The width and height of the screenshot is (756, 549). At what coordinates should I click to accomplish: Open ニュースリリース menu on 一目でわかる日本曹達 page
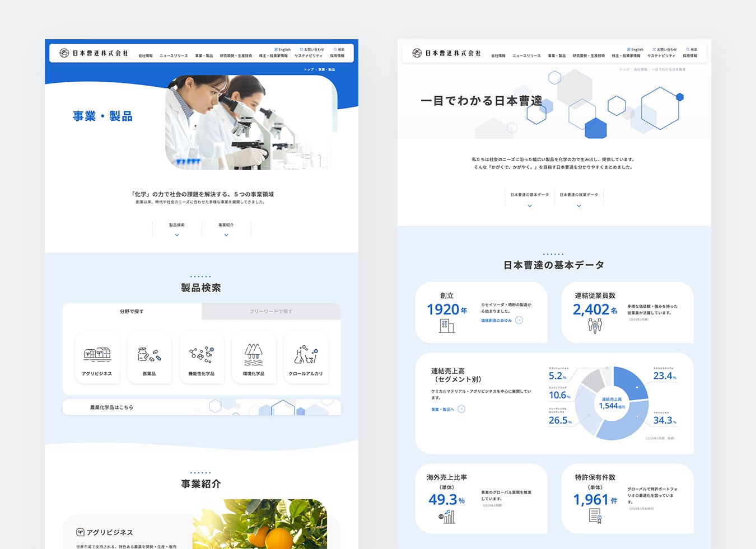pyautogui.click(x=526, y=56)
